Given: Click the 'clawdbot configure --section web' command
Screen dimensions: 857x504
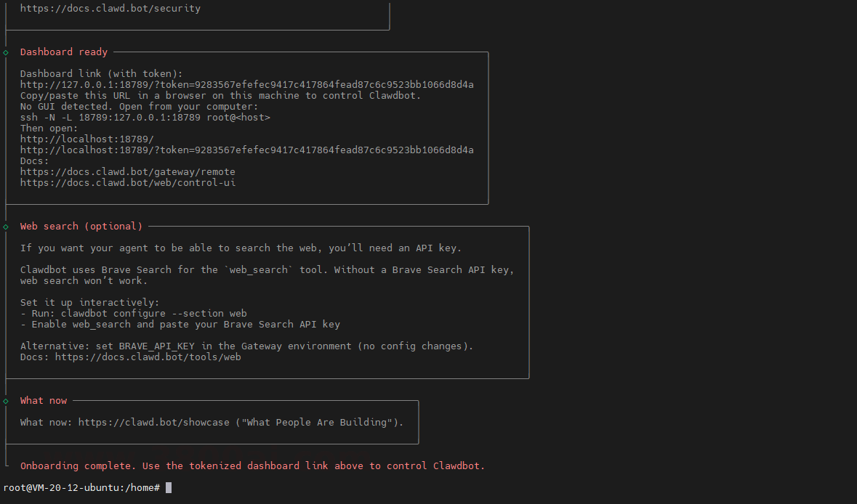Looking at the screenshot, I should [164, 314].
